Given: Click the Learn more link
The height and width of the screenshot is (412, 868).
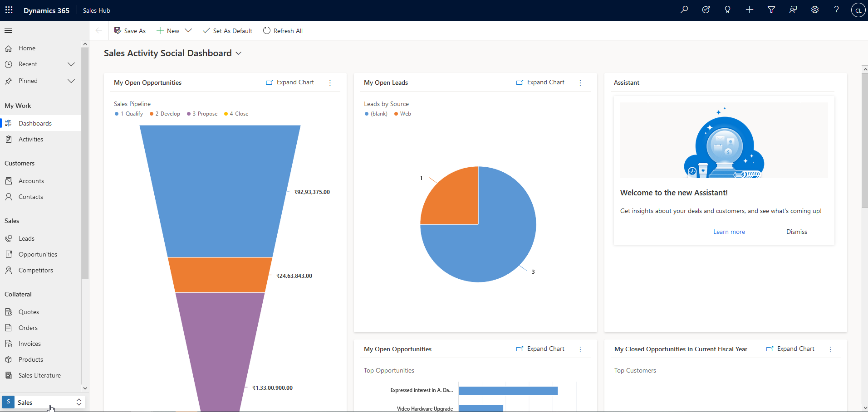Looking at the screenshot, I should click(x=729, y=232).
